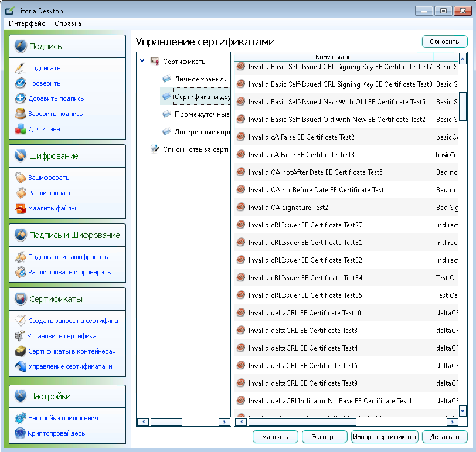Click the Проверить checkmark icon
Viewport: 476px width, 452px height.
tap(21, 83)
